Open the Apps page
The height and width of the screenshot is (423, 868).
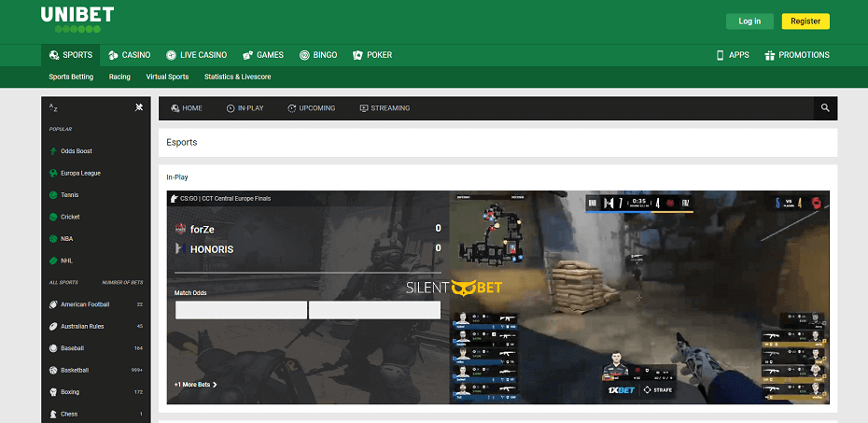click(x=733, y=55)
